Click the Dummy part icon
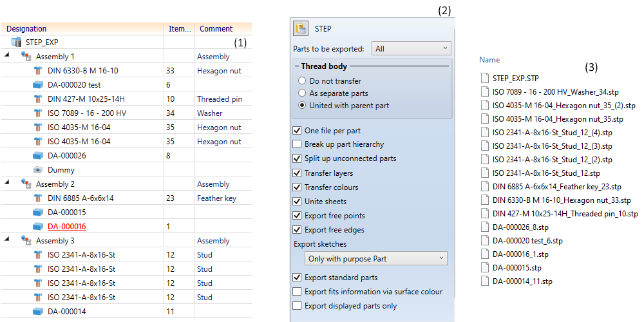This screenshot has height=322, width=644. pyautogui.click(x=38, y=170)
